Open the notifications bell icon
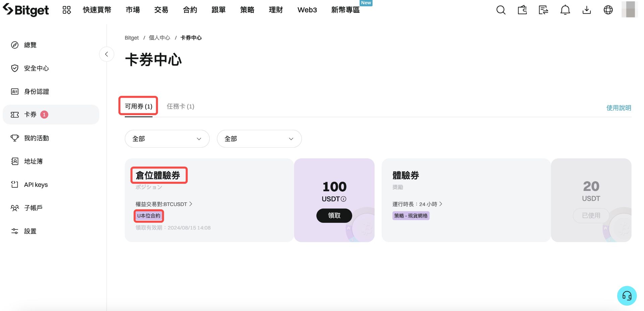 (565, 10)
